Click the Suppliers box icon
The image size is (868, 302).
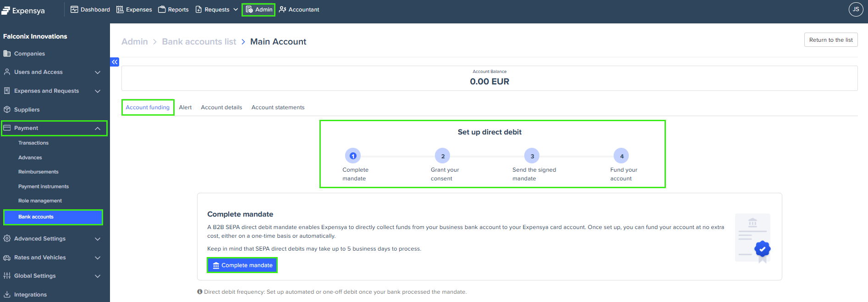click(x=7, y=109)
